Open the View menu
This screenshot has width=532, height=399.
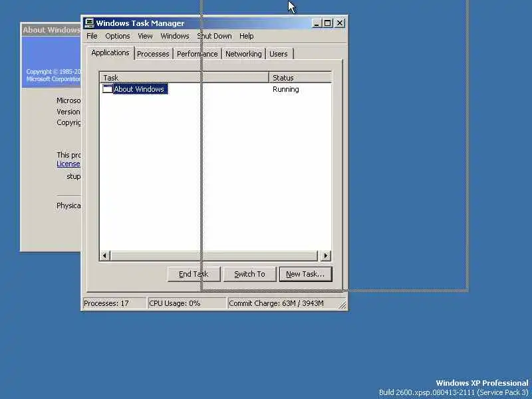(x=145, y=36)
